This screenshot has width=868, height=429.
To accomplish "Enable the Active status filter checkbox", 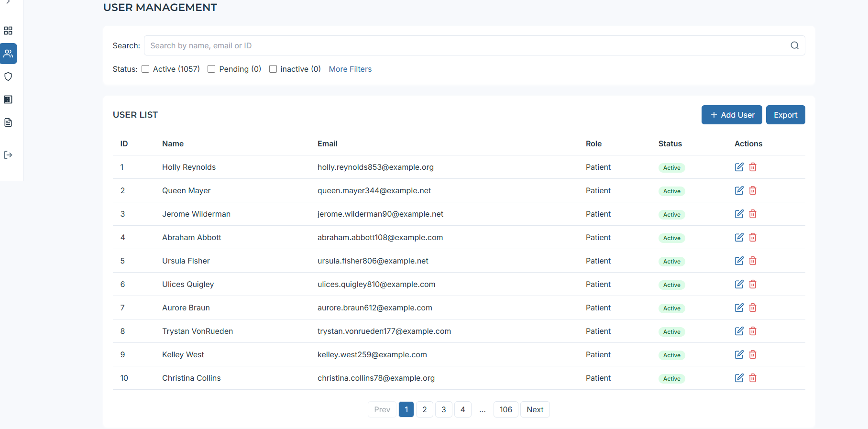I will (145, 69).
